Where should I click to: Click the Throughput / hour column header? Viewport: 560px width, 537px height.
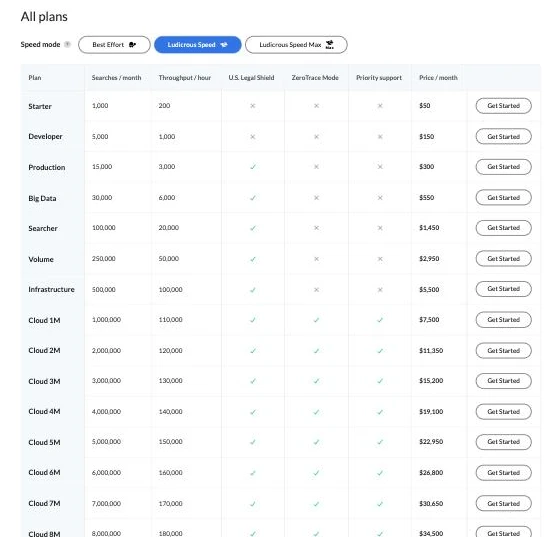tap(185, 77)
